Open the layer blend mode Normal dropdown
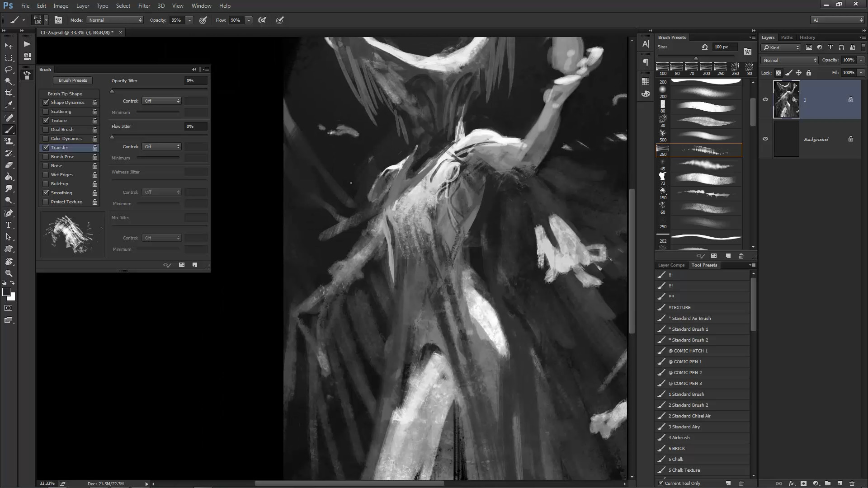The image size is (868, 488). [789, 60]
